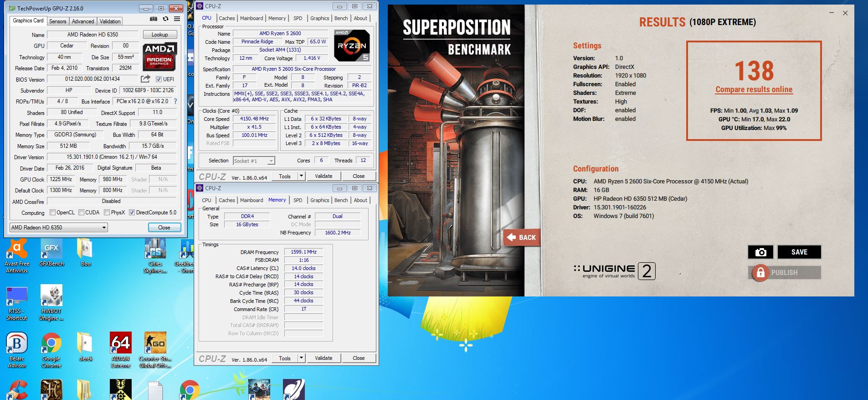Open the blank text document desktop icon

coord(155,390)
